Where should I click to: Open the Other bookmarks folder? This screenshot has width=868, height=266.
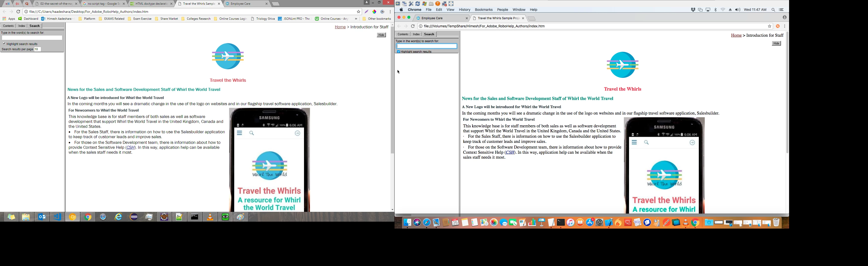click(x=377, y=19)
